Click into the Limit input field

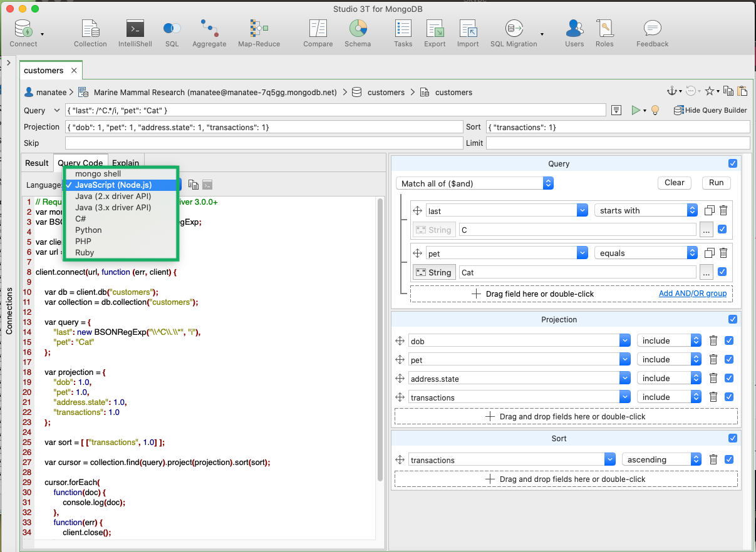pos(618,143)
